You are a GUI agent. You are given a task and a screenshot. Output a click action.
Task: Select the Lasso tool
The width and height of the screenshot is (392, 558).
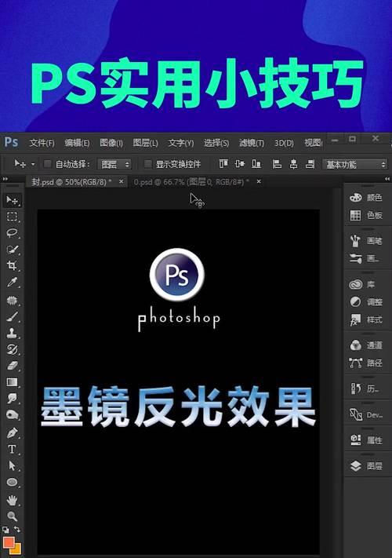12,233
